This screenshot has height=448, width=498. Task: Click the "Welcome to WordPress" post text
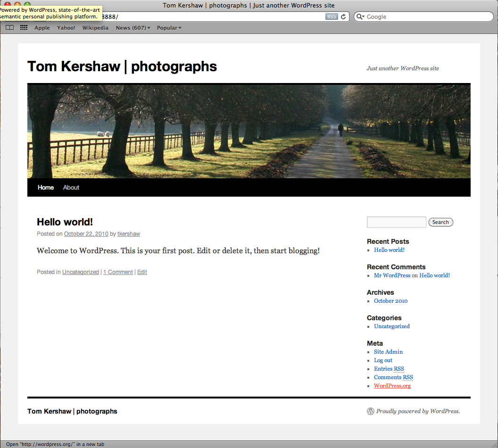178,251
